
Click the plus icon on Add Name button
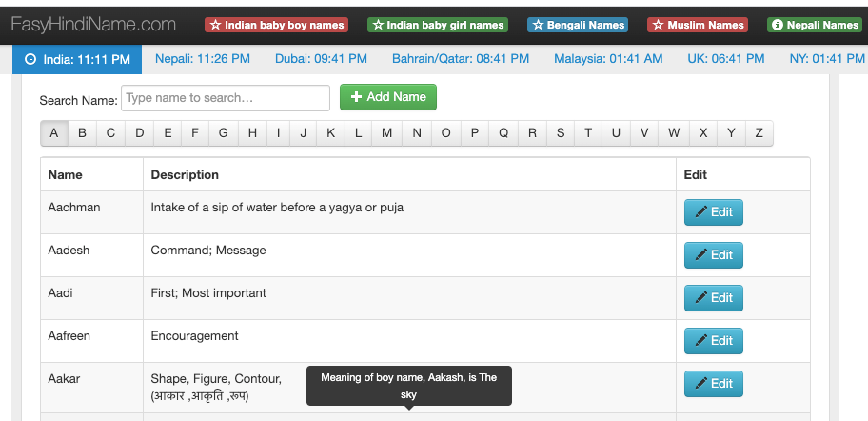click(357, 97)
